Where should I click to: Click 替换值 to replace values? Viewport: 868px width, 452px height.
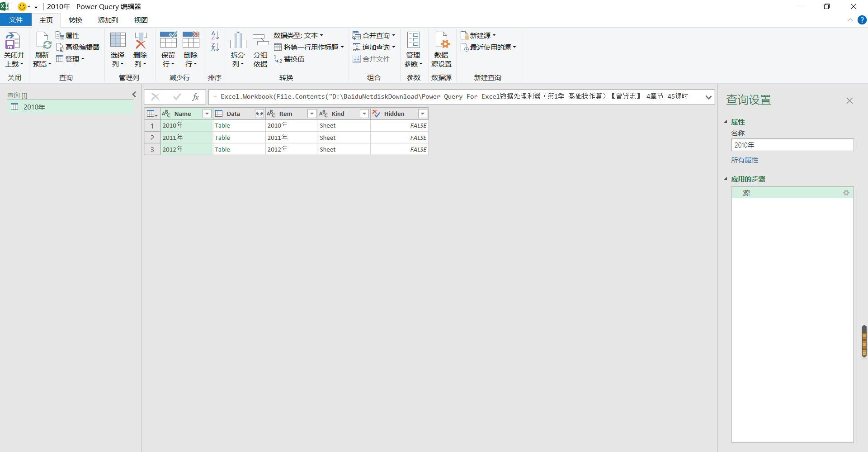point(293,59)
